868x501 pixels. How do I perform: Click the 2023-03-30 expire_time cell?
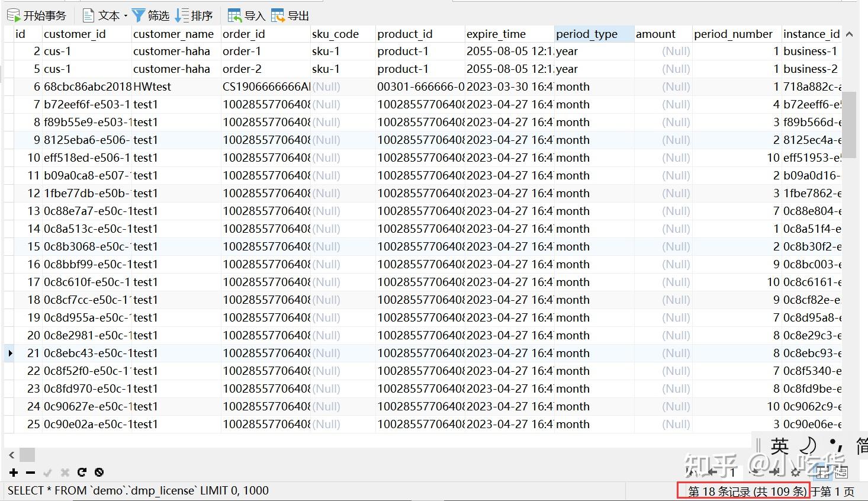click(510, 86)
